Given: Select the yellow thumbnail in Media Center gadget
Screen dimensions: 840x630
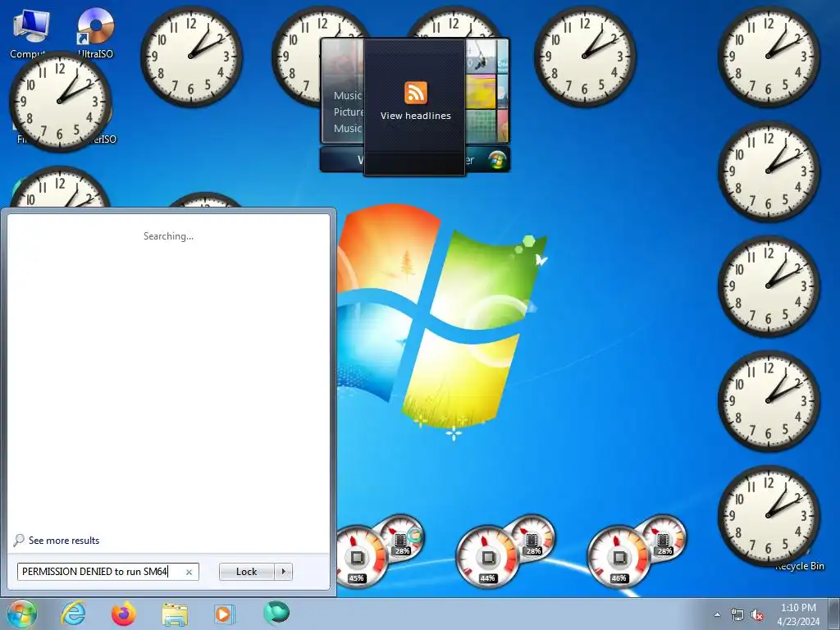Looking at the screenshot, I should click(481, 92).
